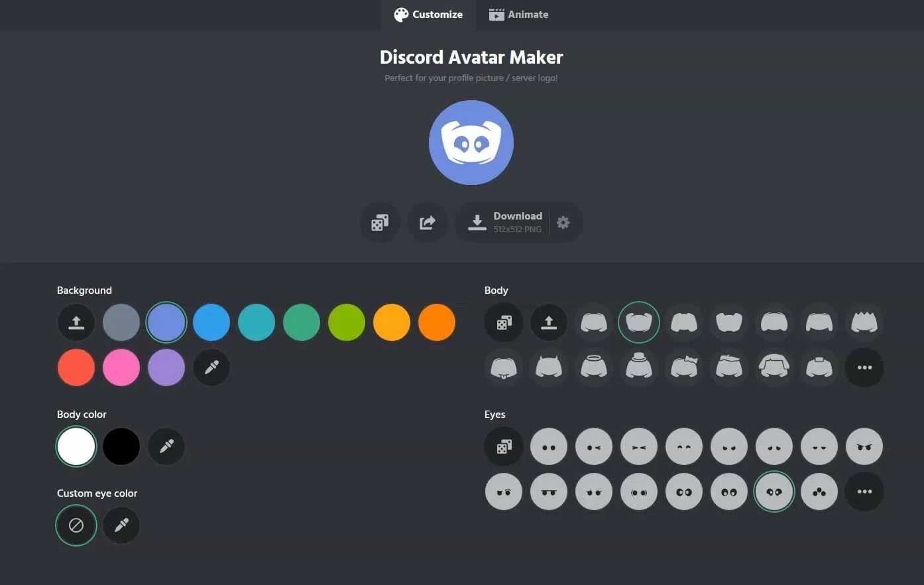Share the avatar using the share arrow icon
924x585 pixels.
coord(428,222)
